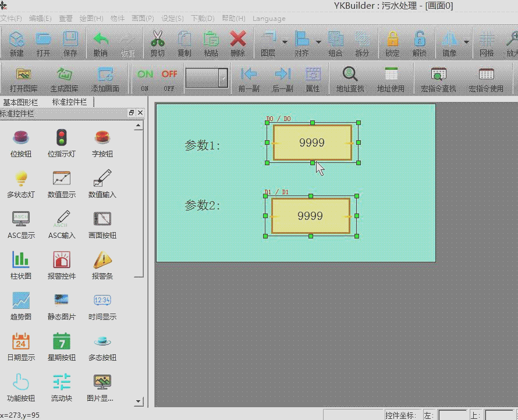Toggle the red OFF state button

[169, 74]
